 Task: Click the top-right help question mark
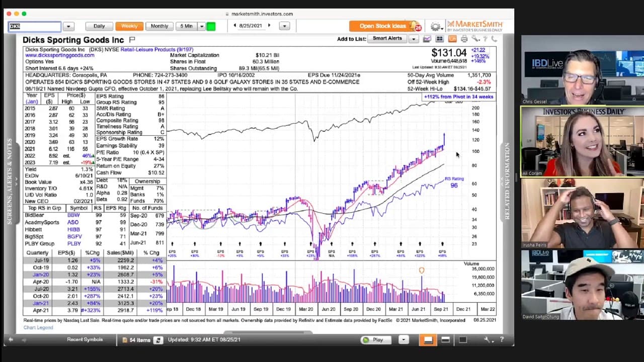point(485,39)
